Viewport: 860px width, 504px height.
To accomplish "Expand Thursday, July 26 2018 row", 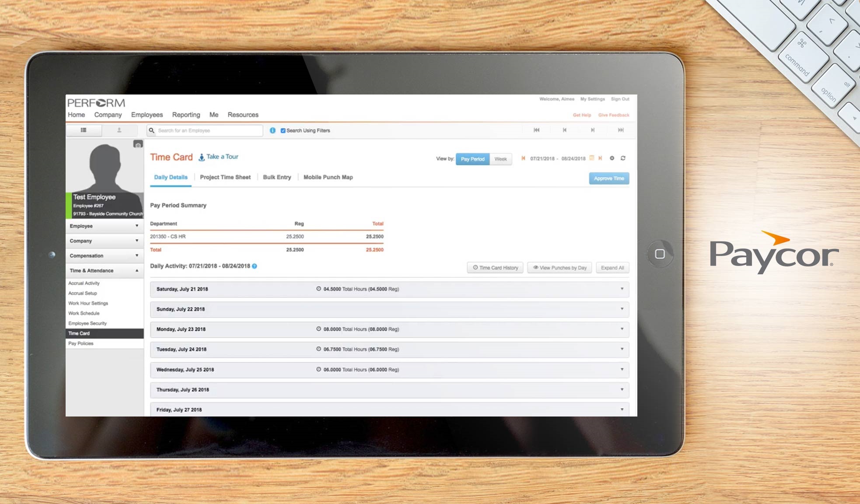I will pyautogui.click(x=389, y=390).
